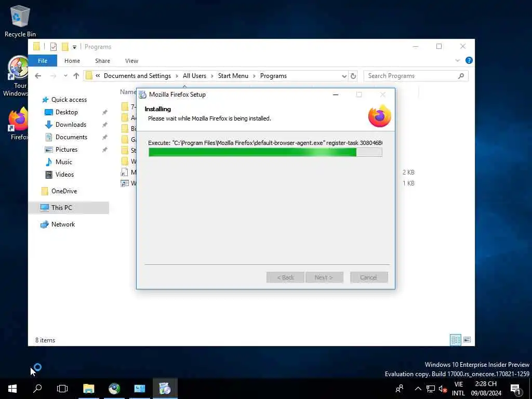Open Customize Quick Access Toolbar dropdown
The image size is (532, 399).
74,47
